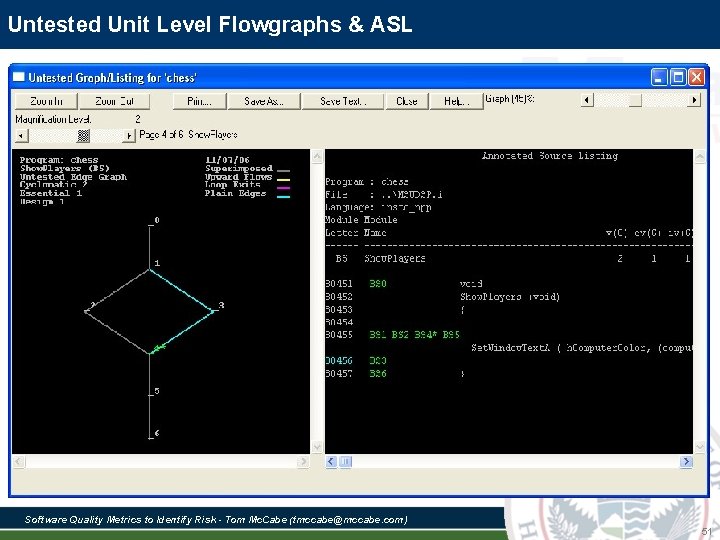Click the Upward Flows legend color line
This screenshot has height=540, width=720.
(283, 180)
